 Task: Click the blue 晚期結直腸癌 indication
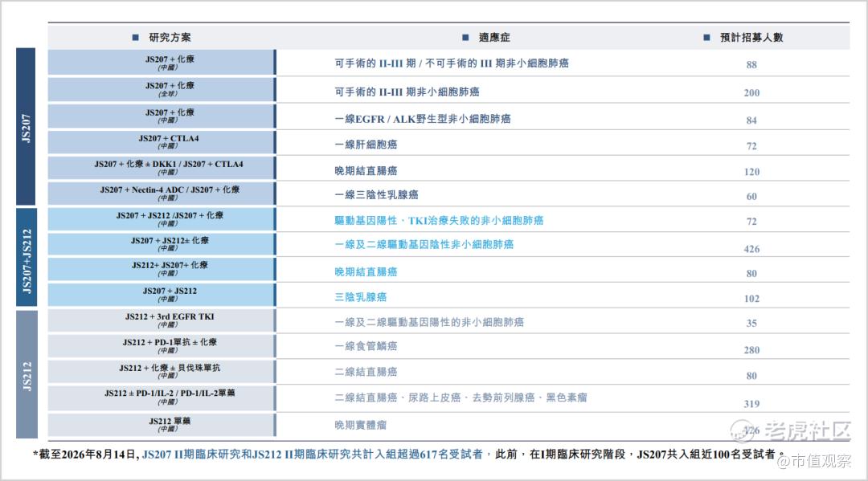(366, 271)
